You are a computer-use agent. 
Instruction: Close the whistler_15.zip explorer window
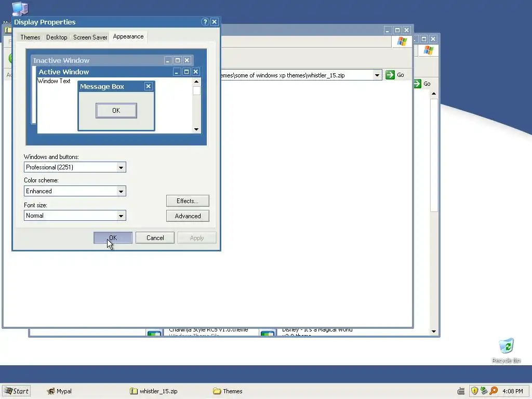(406, 31)
